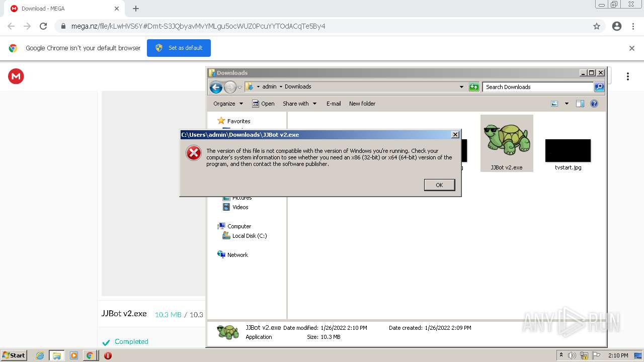The height and width of the screenshot is (362, 644).
Task: Expand the address bar history dropdown
Action: coord(461,87)
